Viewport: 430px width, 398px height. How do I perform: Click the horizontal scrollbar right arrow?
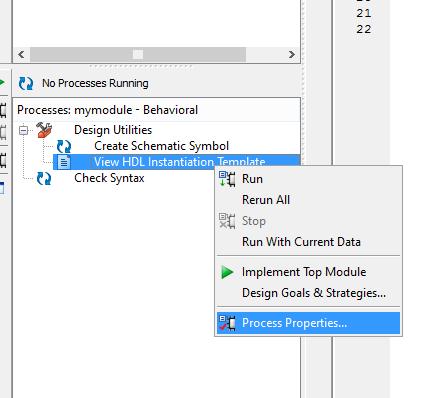pos(292,54)
